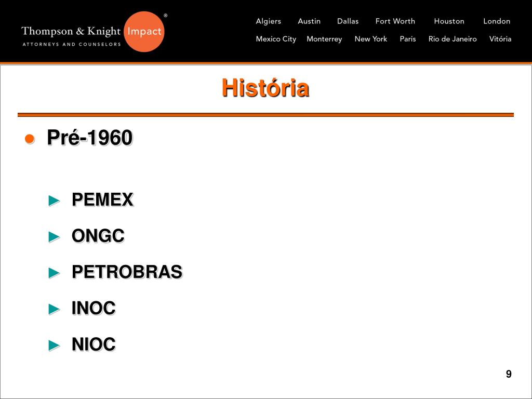Click the slide page number 9
Image resolution: width=532 pixels, height=399 pixels.
pos(509,374)
